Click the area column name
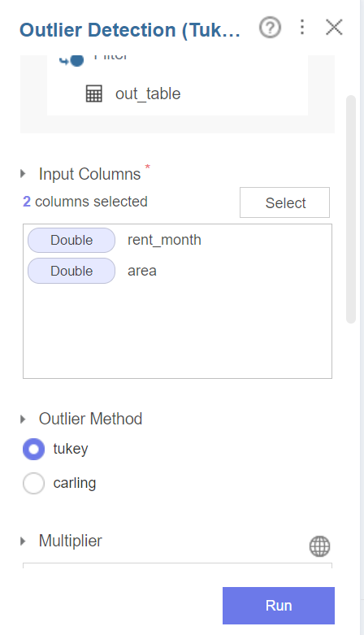The width and height of the screenshot is (364, 635). [142, 271]
